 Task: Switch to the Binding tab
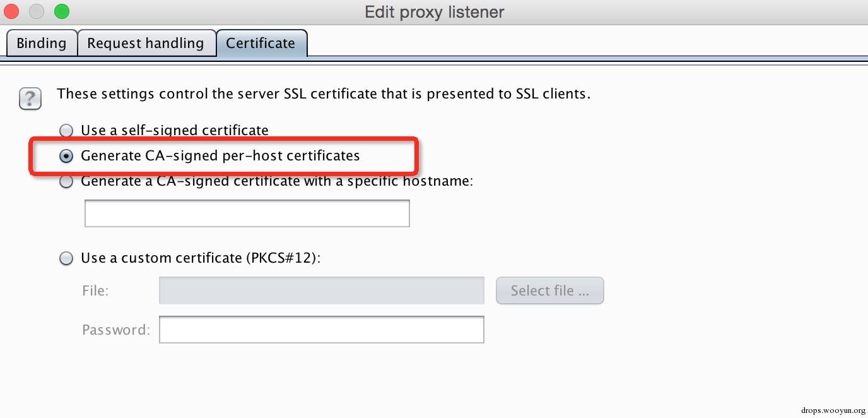(41, 44)
